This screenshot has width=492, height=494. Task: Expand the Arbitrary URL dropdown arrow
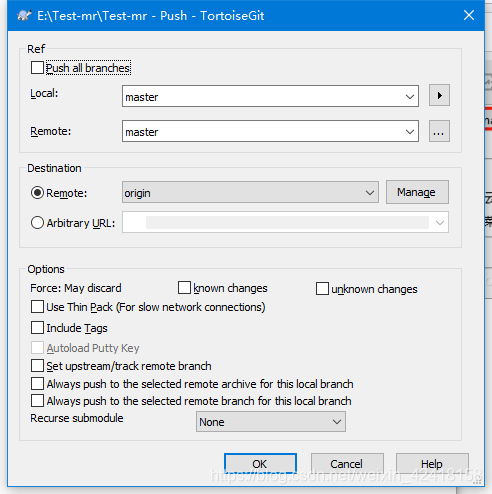(x=440, y=222)
